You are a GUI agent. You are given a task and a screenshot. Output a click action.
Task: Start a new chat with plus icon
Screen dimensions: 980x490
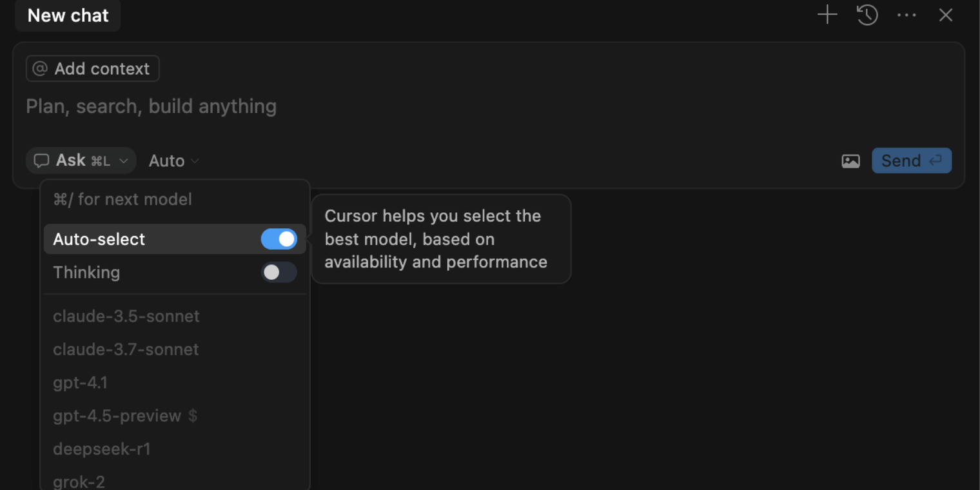[827, 15]
